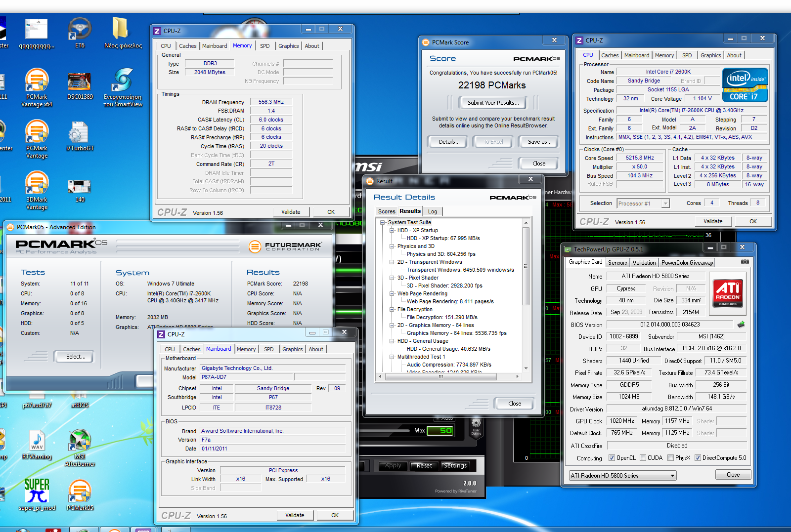Screen dimensions: 791x532
Task: Click the To Excel button
Action: [x=493, y=142]
